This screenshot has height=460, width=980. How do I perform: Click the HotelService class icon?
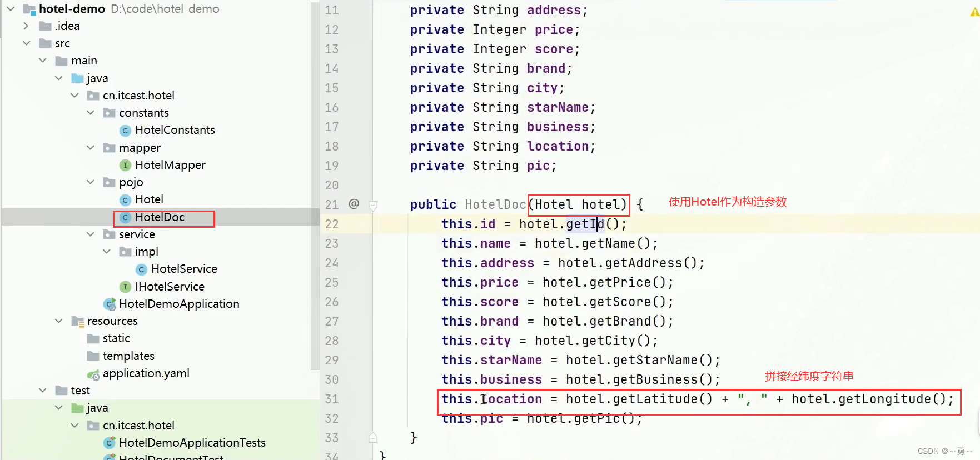click(x=142, y=269)
